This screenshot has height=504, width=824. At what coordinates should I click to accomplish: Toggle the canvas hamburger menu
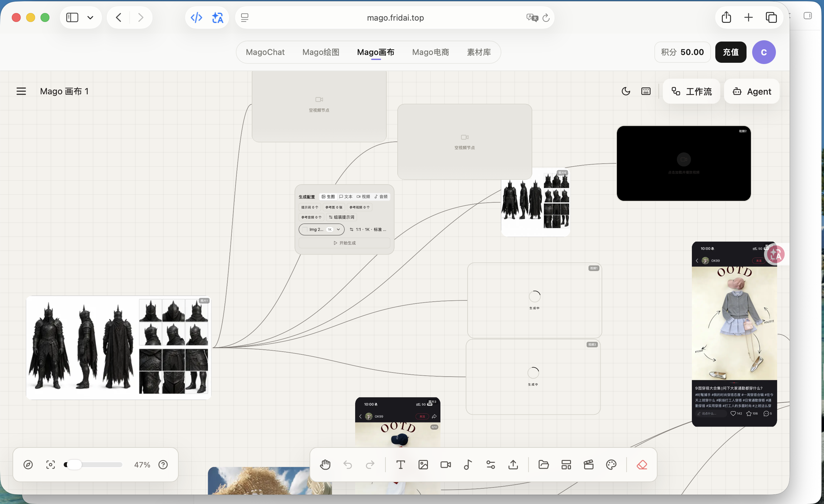(x=21, y=91)
